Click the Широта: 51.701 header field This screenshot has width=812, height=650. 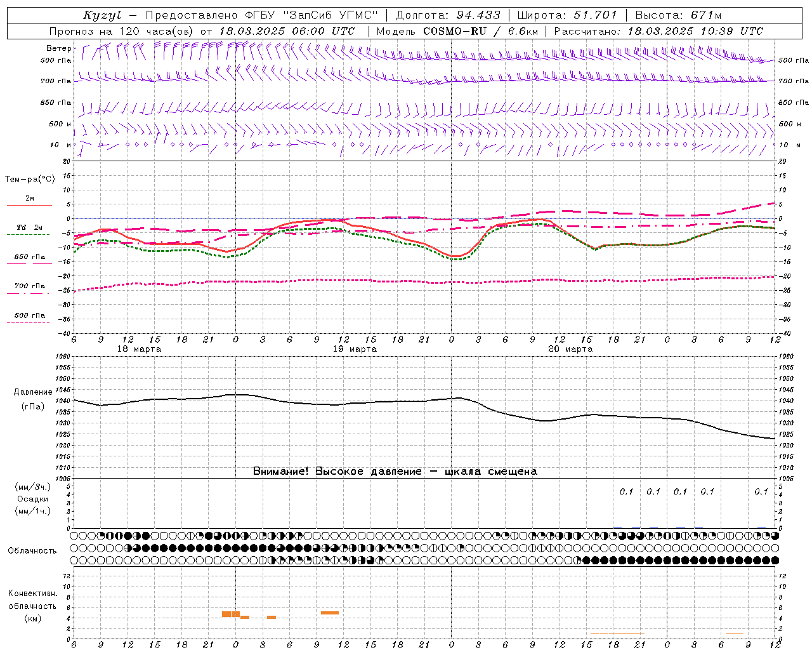point(566,15)
